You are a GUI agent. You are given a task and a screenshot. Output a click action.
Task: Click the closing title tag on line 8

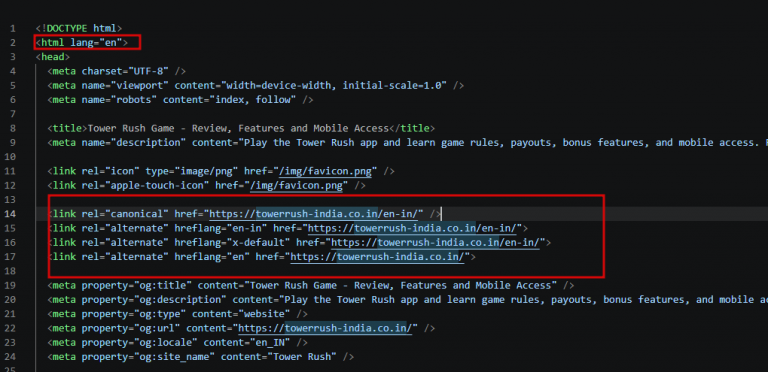pyautogui.click(x=412, y=128)
